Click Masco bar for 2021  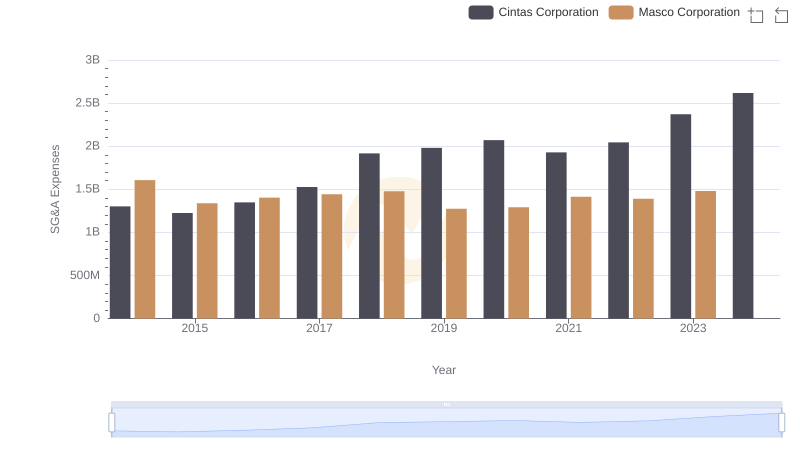pyautogui.click(x=581, y=258)
